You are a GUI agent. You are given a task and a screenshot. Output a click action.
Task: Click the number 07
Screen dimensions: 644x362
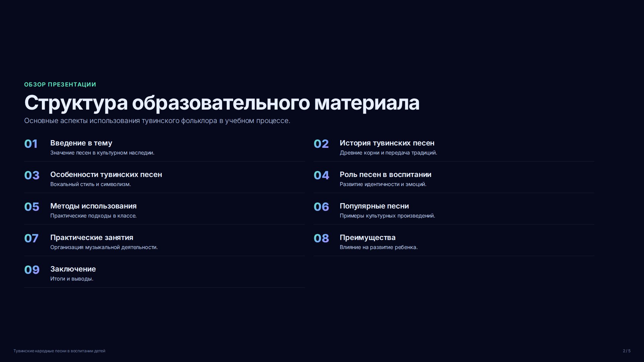[x=31, y=238]
